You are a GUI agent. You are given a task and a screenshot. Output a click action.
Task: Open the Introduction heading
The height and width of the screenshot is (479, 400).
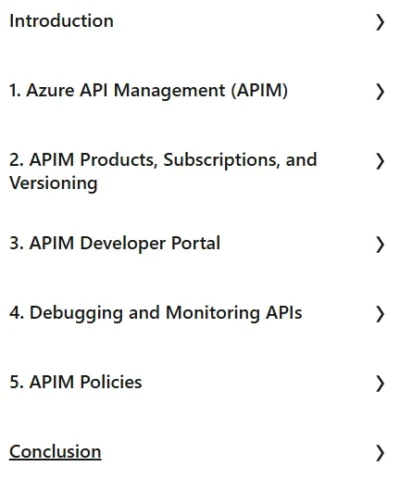(x=62, y=21)
